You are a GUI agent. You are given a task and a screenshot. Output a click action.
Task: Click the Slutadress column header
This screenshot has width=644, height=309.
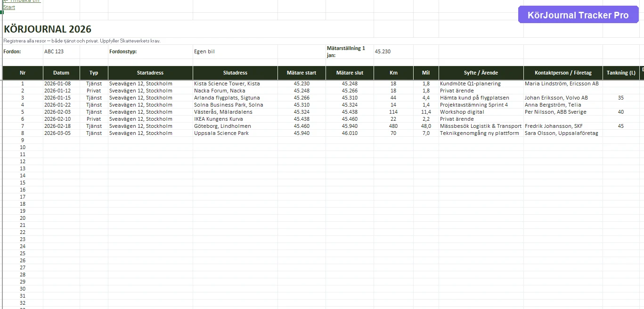click(235, 73)
